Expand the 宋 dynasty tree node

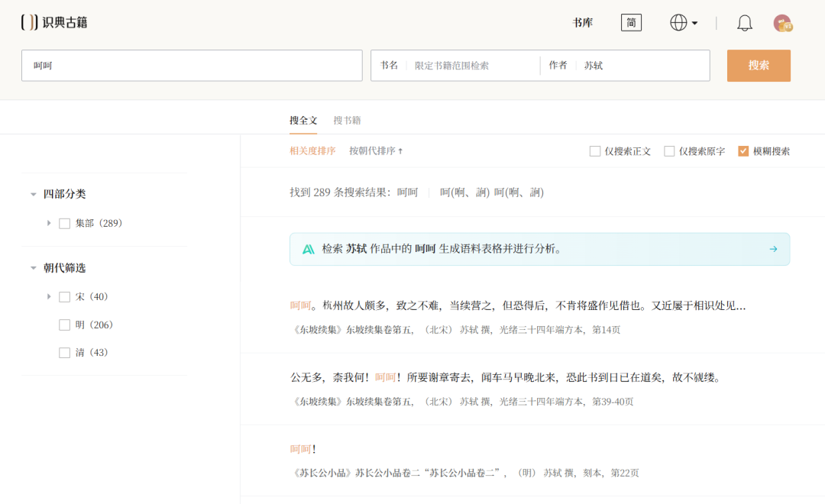pyautogui.click(x=49, y=297)
